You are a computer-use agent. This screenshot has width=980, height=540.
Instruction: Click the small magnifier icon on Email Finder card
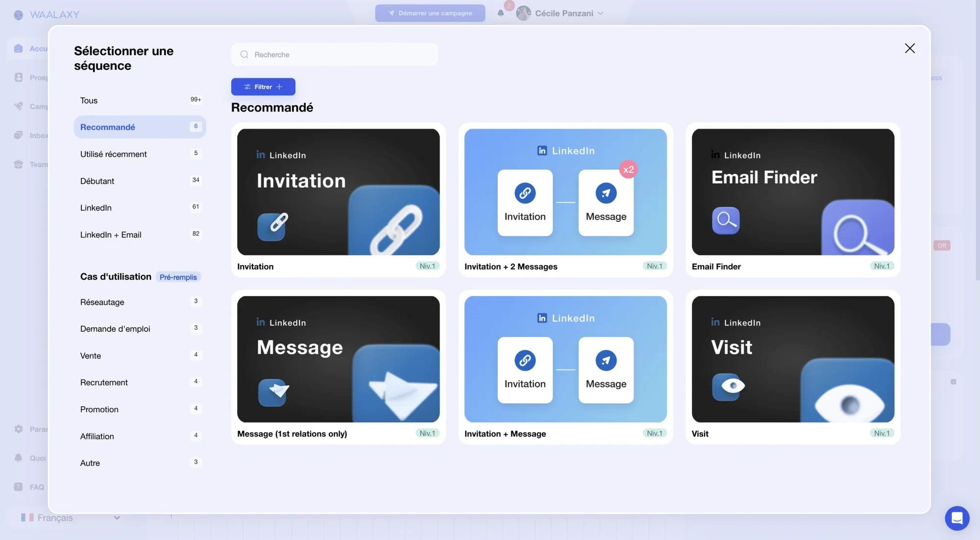[726, 221]
